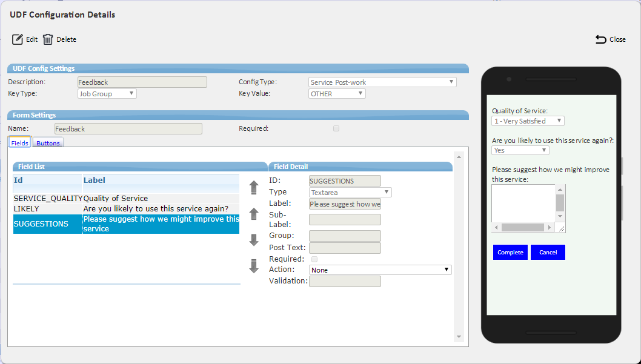Move field to bottom with lowest down arrow
The image size is (641, 364).
pos(254,266)
